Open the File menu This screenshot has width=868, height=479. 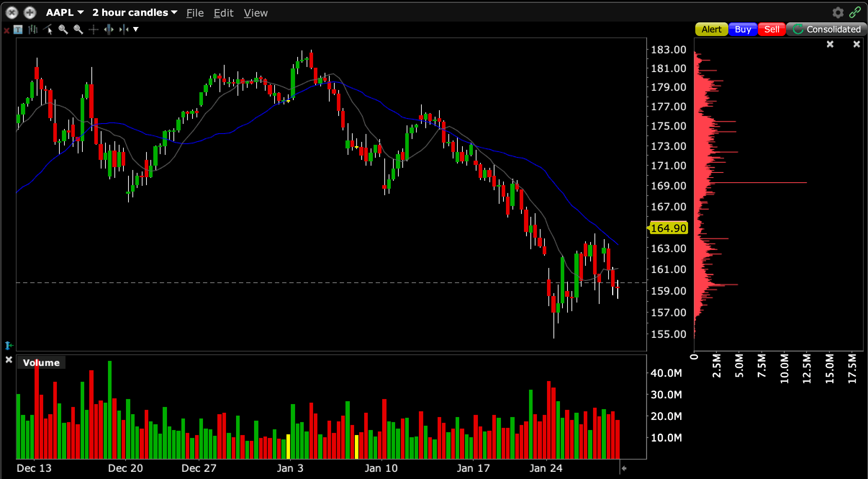pyautogui.click(x=195, y=13)
